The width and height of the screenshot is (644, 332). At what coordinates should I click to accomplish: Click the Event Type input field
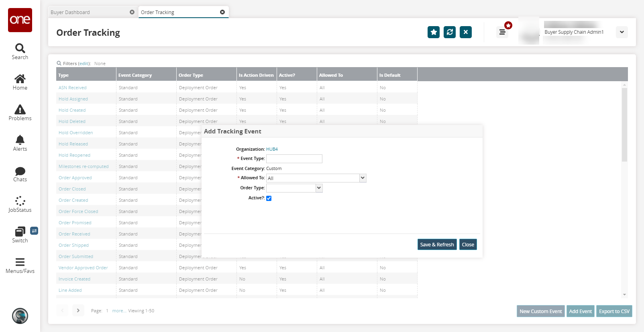tap(294, 159)
